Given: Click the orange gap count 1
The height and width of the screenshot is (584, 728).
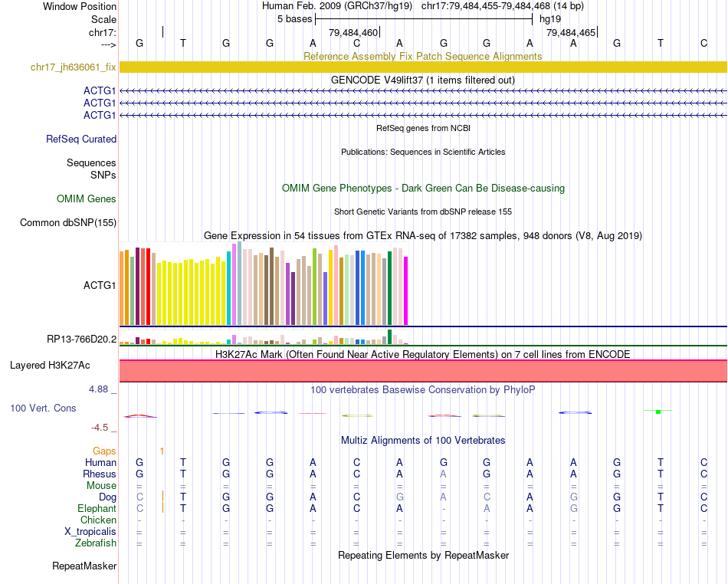Looking at the screenshot, I should (x=162, y=451).
